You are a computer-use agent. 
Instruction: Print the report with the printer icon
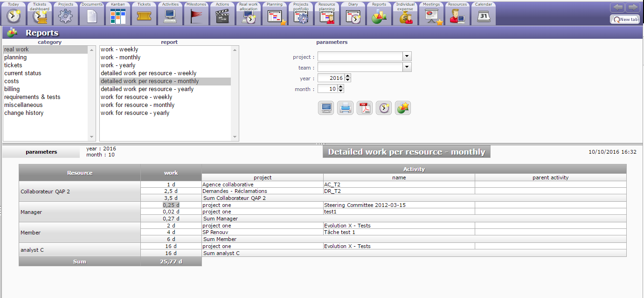(345, 108)
